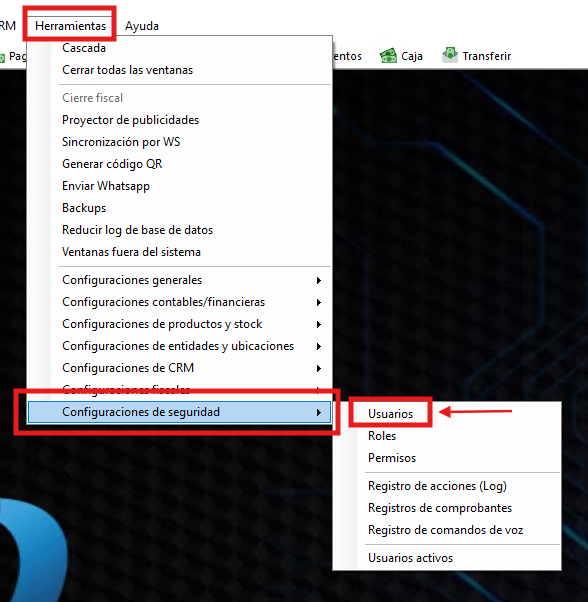This screenshot has height=602, width=588.
Task: Choose Usuarios in the security submenu
Action: click(x=390, y=414)
